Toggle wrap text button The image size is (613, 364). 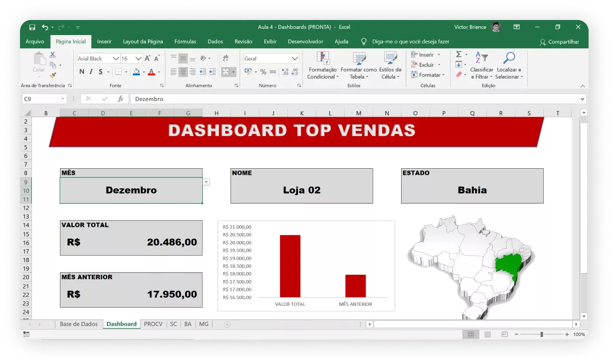226,58
